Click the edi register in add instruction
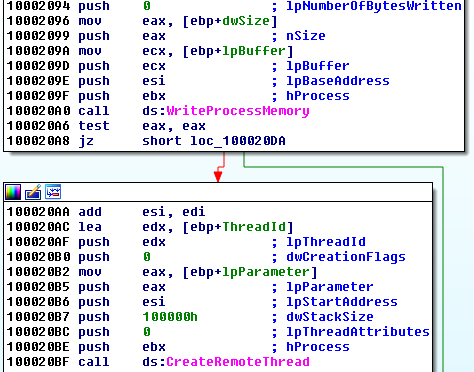Image resolution: width=474 pixels, height=372 pixels. pos(194,212)
